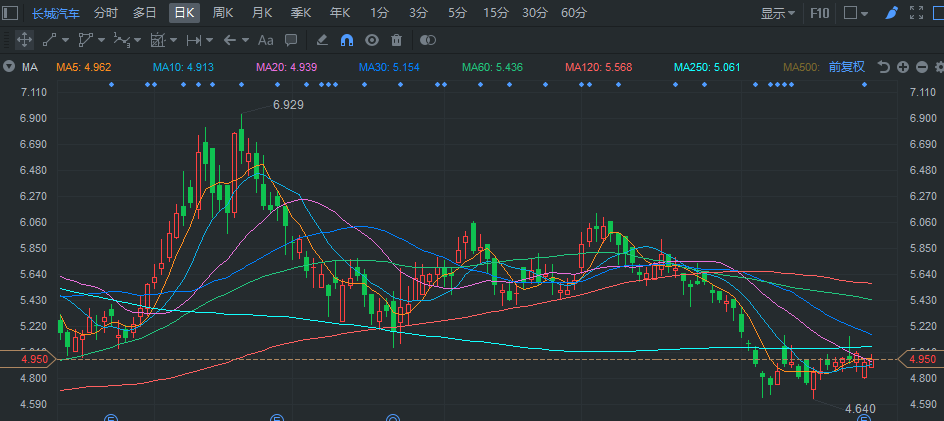The image size is (944, 421).
Task: Select the polygon shape drawing tool
Action: [x=85, y=40]
